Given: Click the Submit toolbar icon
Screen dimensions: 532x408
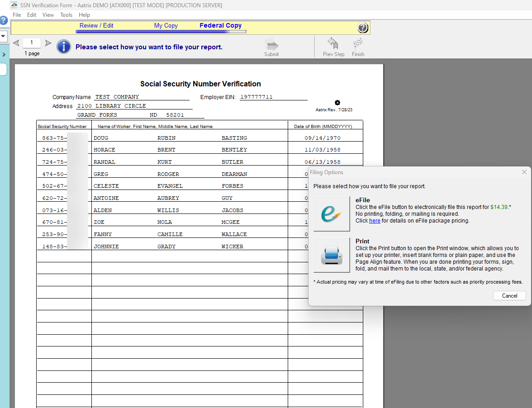Looking at the screenshot, I should tap(271, 45).
